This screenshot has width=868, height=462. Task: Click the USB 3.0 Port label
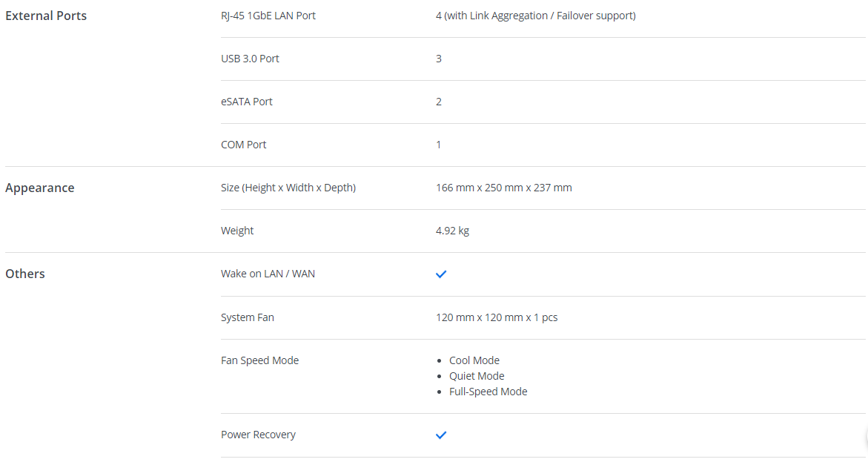click(250, 59)
